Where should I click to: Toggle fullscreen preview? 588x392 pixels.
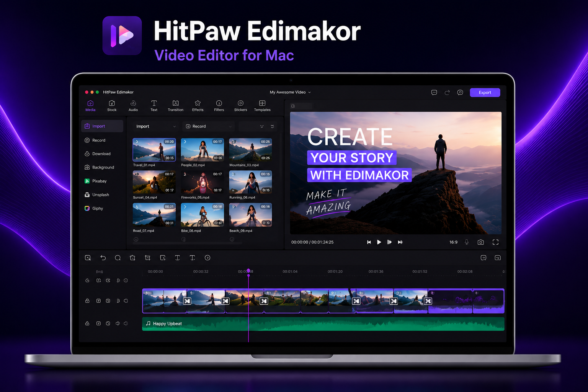495,242
